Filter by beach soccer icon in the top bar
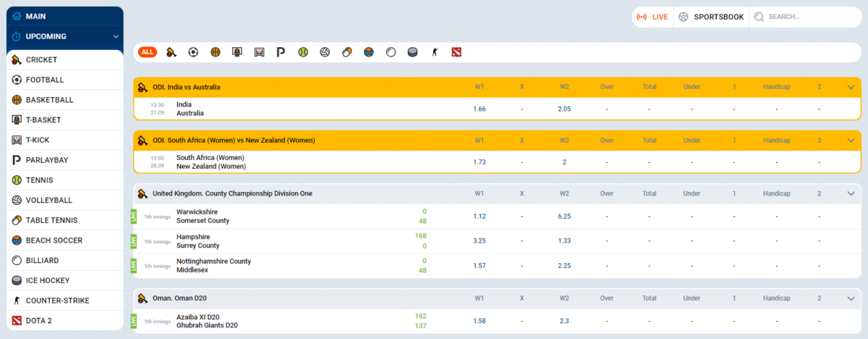This screenshot has width=868, height=339. coord(369,52)
